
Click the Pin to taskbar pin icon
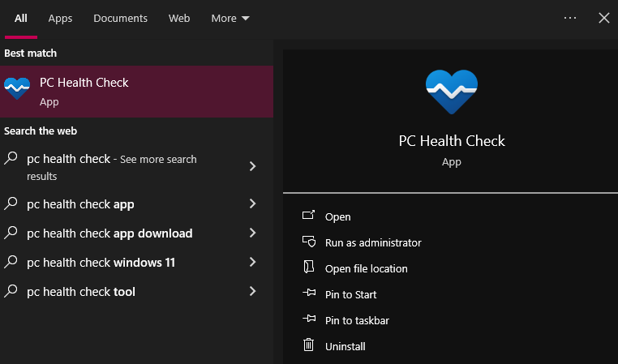pos(309,319)
